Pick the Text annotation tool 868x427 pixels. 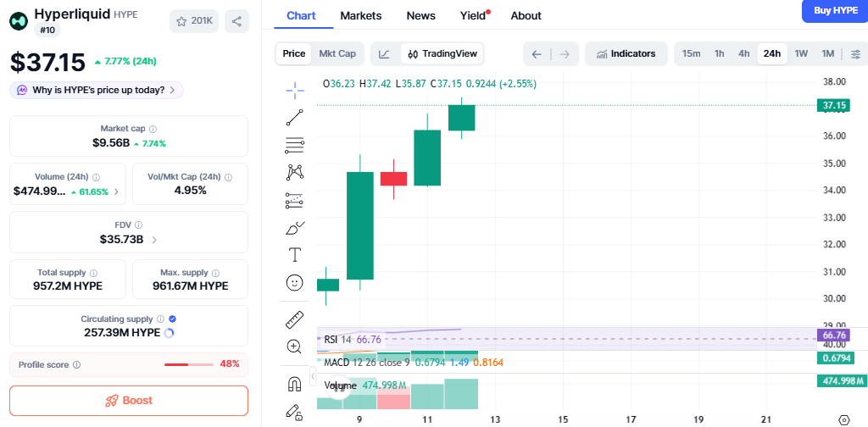click(295, 254)
